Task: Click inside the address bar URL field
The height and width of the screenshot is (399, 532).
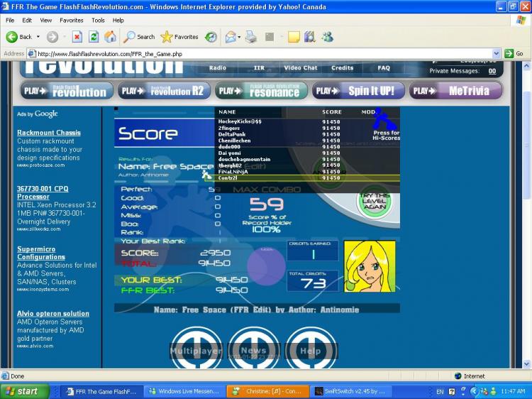Action: [x=262, y=53]
